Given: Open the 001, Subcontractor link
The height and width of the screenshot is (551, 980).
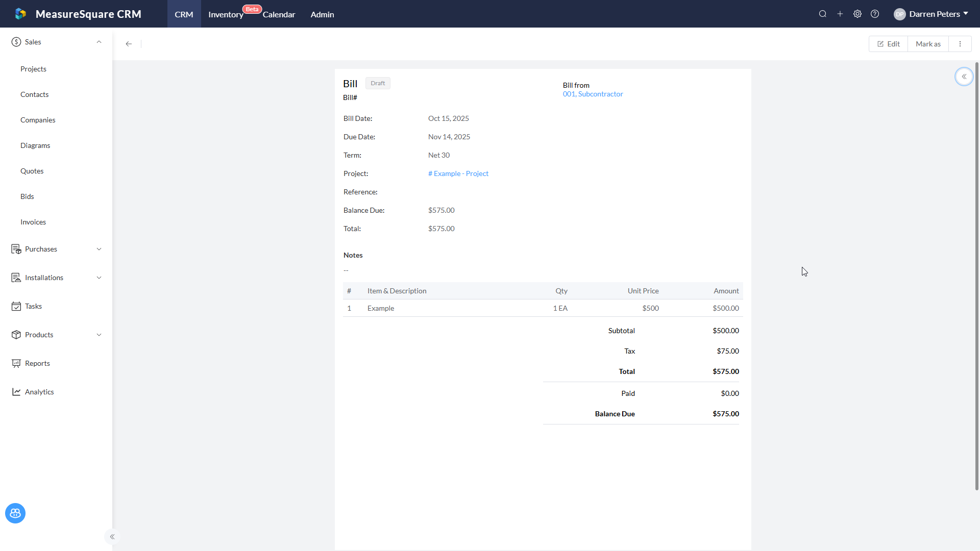Looking at the screenshot, I should [593, 94].
